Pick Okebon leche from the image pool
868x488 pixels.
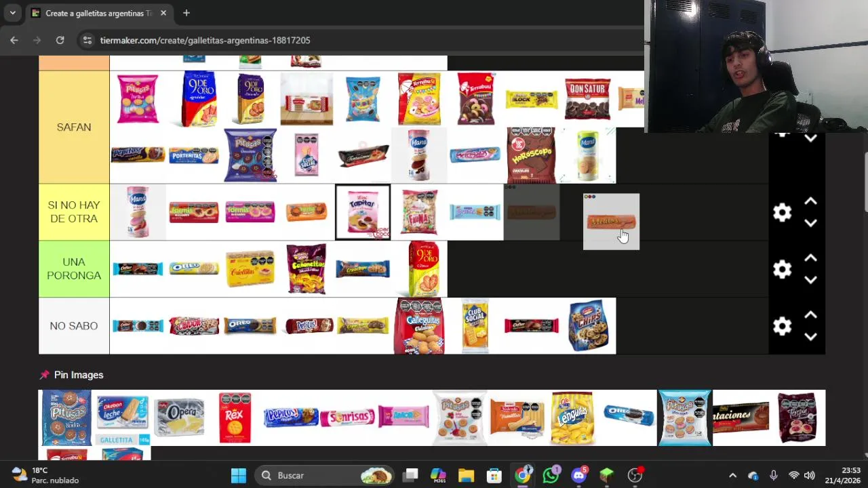pos(122,418)
